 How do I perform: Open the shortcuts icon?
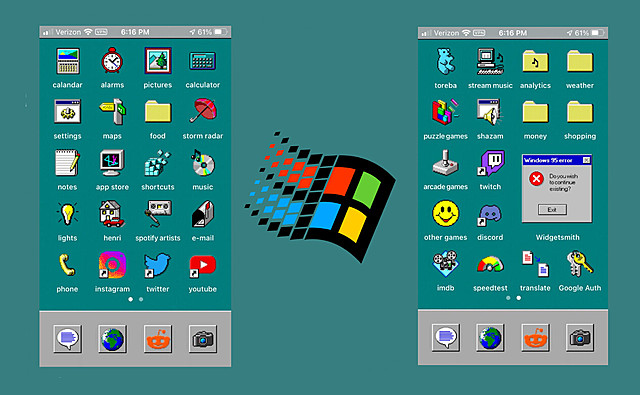158,163
